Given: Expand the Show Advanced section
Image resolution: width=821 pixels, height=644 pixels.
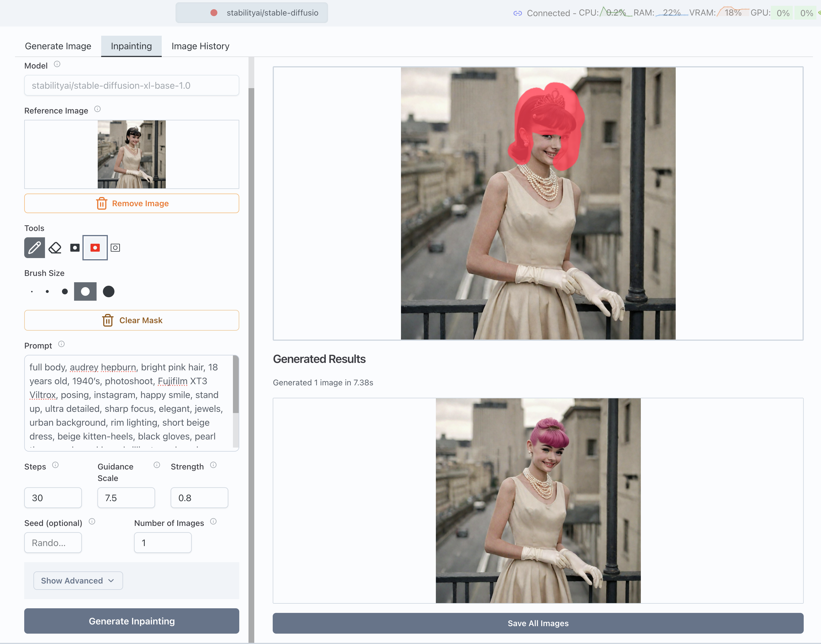Looking at the screenshot, I should click(78, 581).
